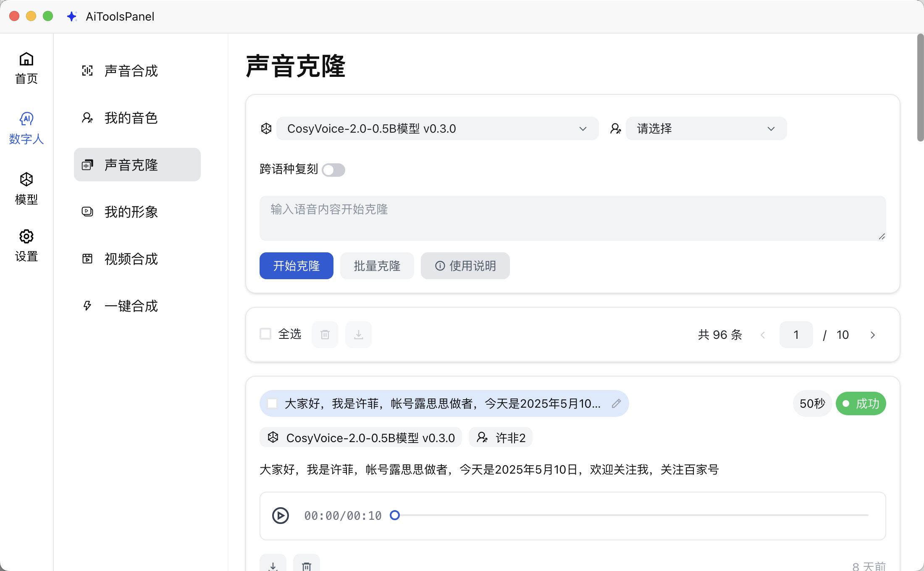Check the 大家好 record checkbox
924x571 pixels.
pyautogui.click(x=272, y=403)
